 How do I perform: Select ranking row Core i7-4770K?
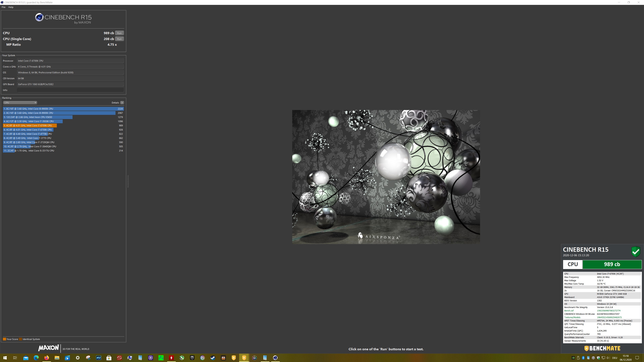point(63,134)
